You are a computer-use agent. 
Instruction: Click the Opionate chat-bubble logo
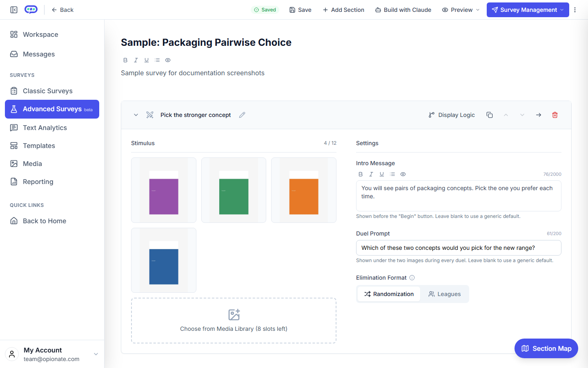[31, 9]
